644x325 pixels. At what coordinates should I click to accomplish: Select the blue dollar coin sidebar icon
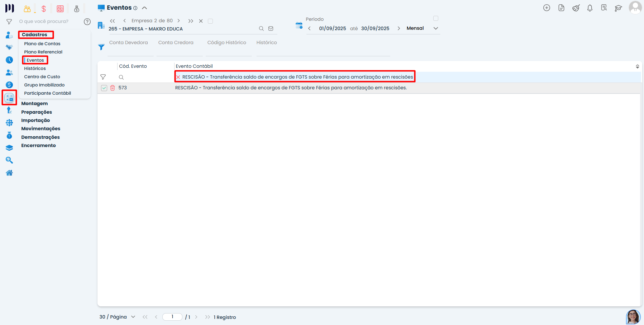9,85
